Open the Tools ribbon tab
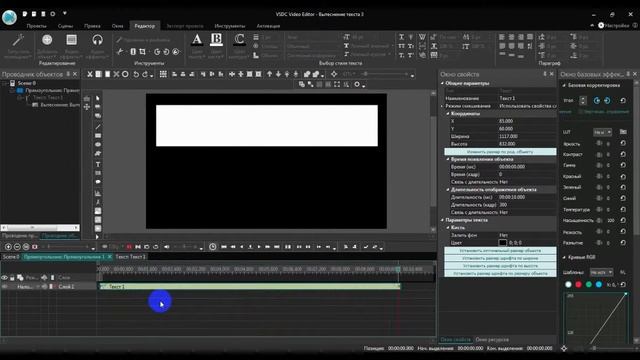The image size is (640, 360). 230,26
